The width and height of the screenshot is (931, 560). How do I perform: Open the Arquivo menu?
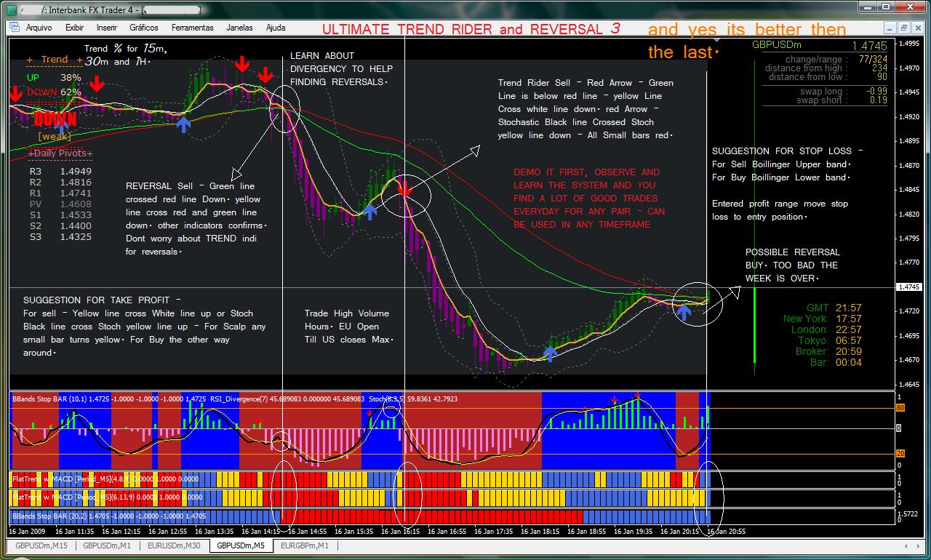point(39,28)
